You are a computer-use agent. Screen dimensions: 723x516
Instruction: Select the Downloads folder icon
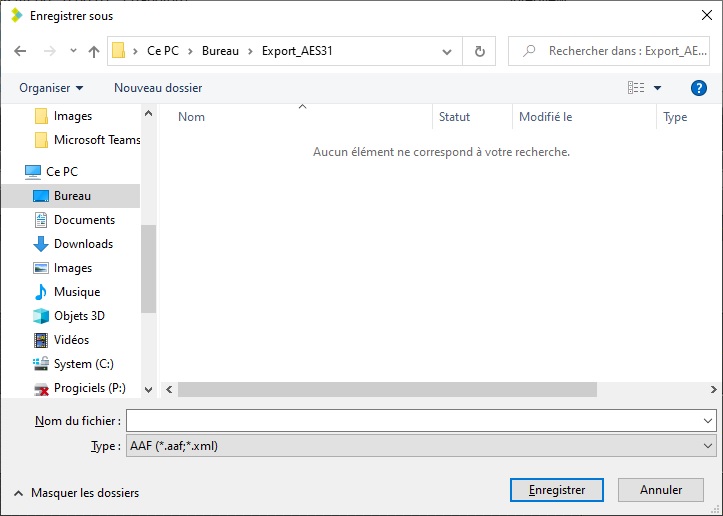point(41,244)
